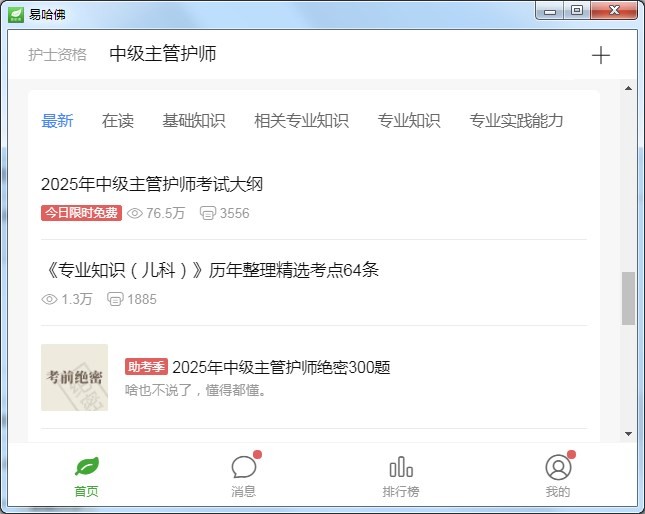645x514 pixels.
Task: Switch to the 相关专业知识 tab
Action: click(x=302, y=120)
